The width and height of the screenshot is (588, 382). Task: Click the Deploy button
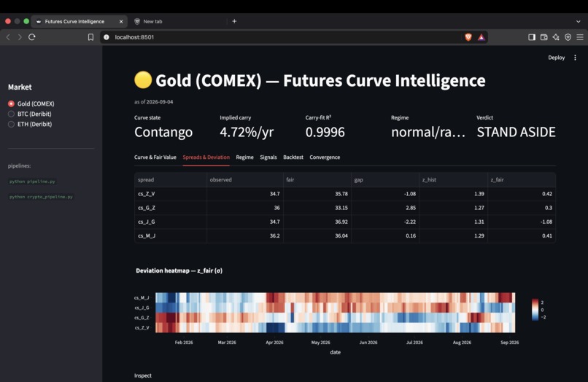pyautogui.click(x=556, y=58)
